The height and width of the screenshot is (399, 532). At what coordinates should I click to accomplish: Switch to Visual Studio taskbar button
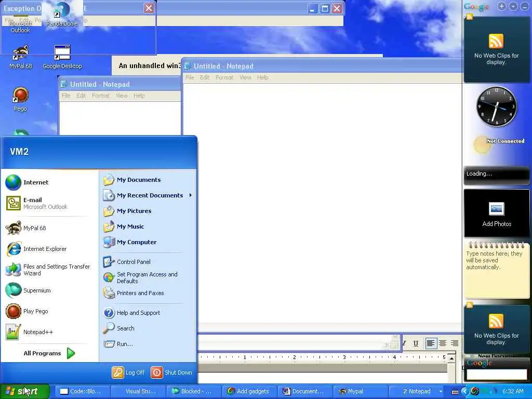pyautogui.click(x=138, y=391)
